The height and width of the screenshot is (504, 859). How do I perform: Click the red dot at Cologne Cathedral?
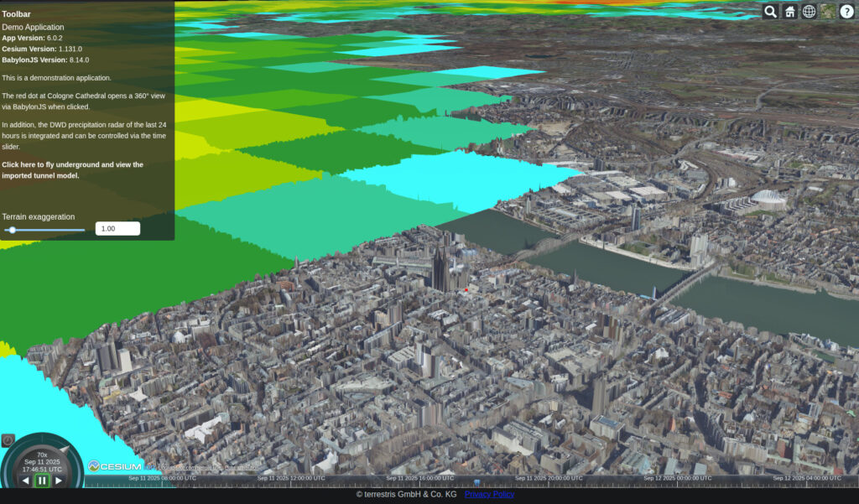(466, 290)
